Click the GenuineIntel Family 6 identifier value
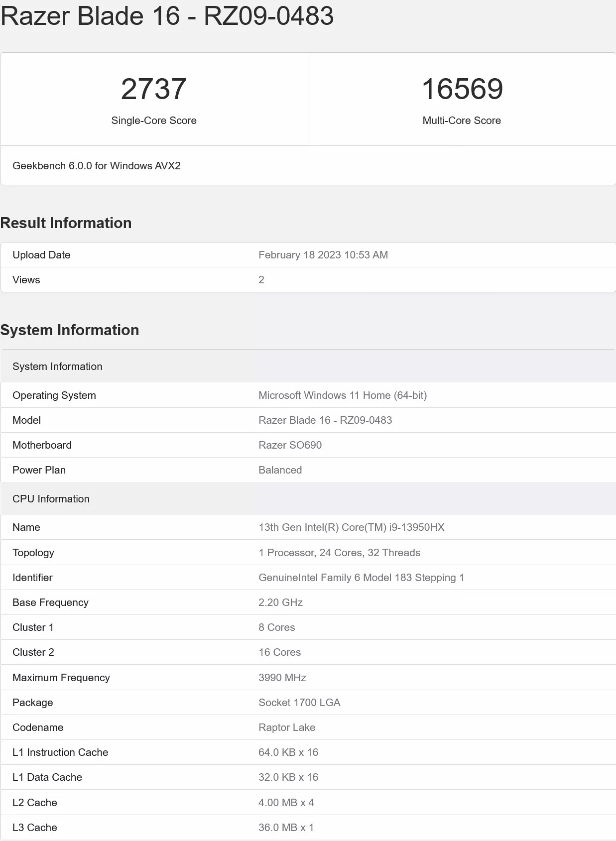Image resolution: width=616 pixels, height=841 pixels. (x=361, y=578)
